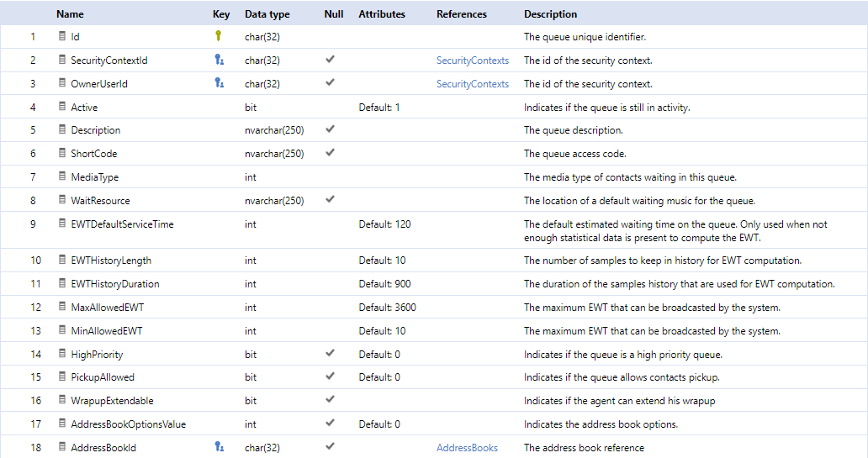The width and height of the screenshot is (868, 458).
Task: Click the column icon beside AddressBookId
Action: click(x=62, y=447)
